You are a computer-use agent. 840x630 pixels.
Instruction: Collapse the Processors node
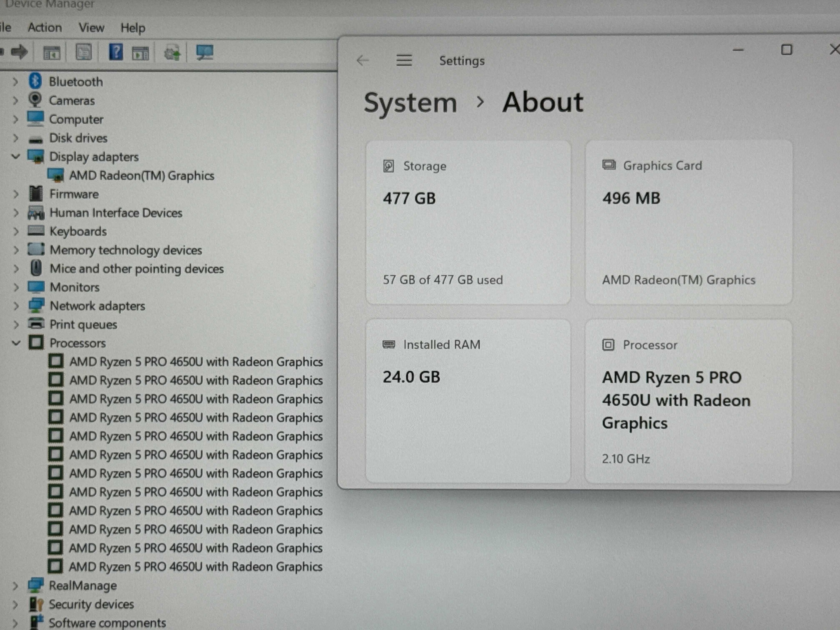pyautogui.click(x=16, y=343)
